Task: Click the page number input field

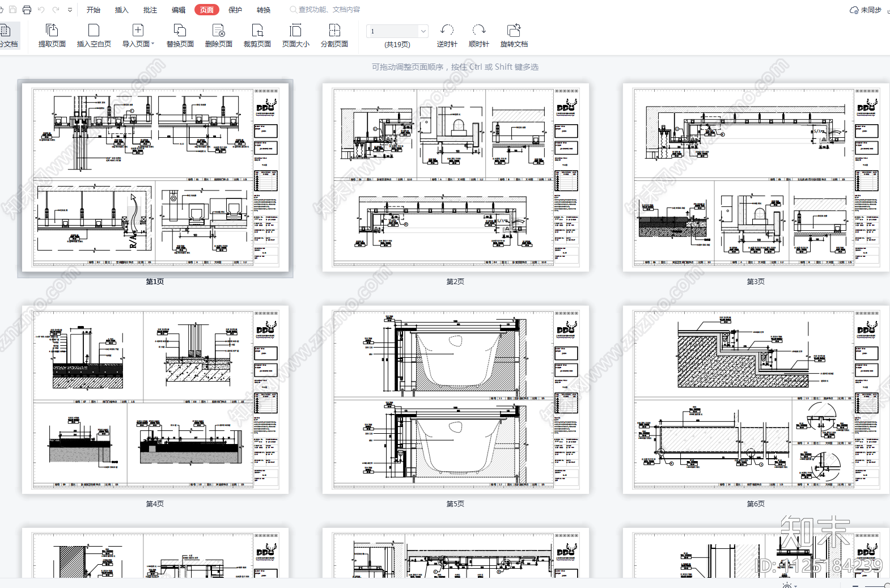Action: coord(392,31)
